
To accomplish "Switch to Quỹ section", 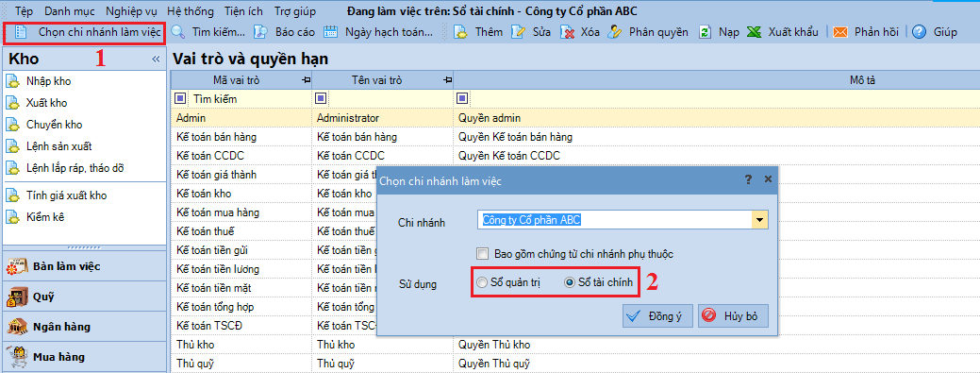I will click(x=84, y=297).
